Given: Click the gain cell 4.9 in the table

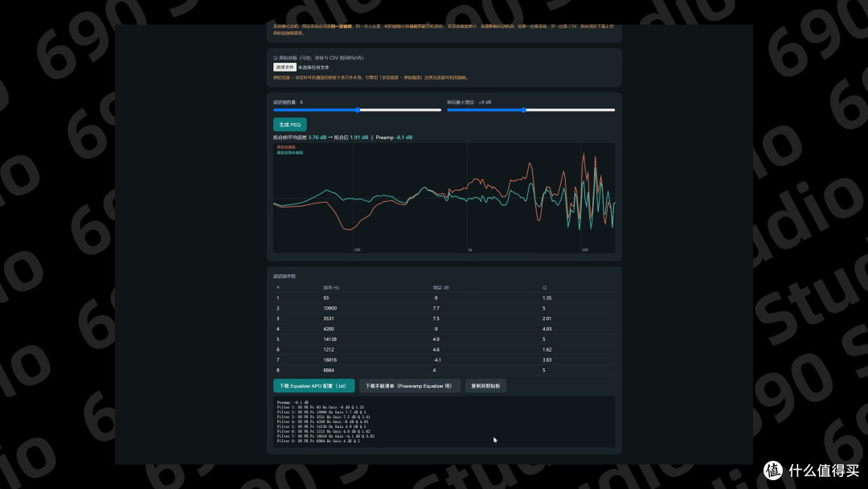Looking at the screenshot, I should click(x=436, y=339).
